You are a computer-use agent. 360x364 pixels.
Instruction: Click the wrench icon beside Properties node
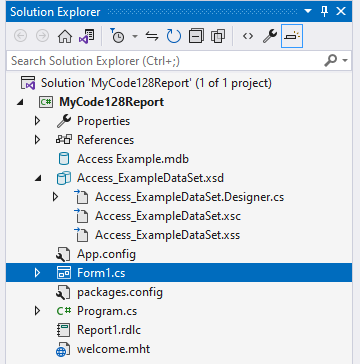[x=63, y=121]
